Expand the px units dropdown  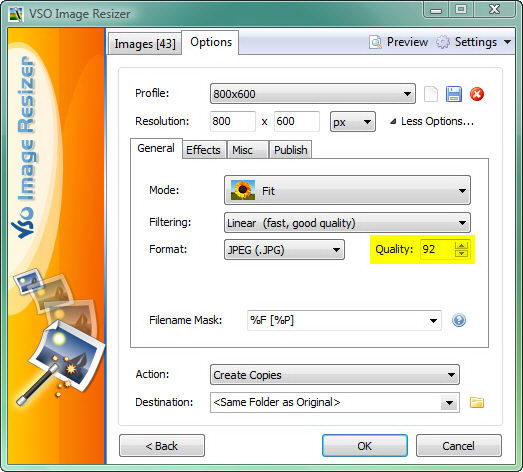pos(353,122)
